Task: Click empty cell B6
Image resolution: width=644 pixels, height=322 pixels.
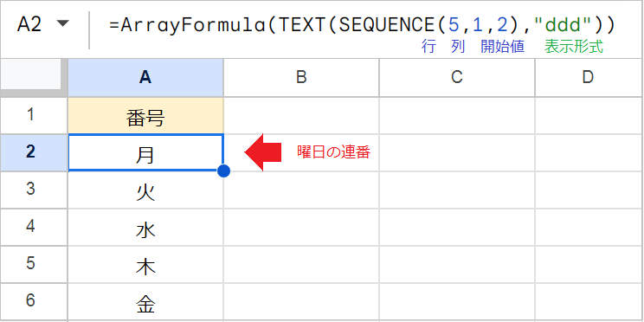Action: click(301, 302)
